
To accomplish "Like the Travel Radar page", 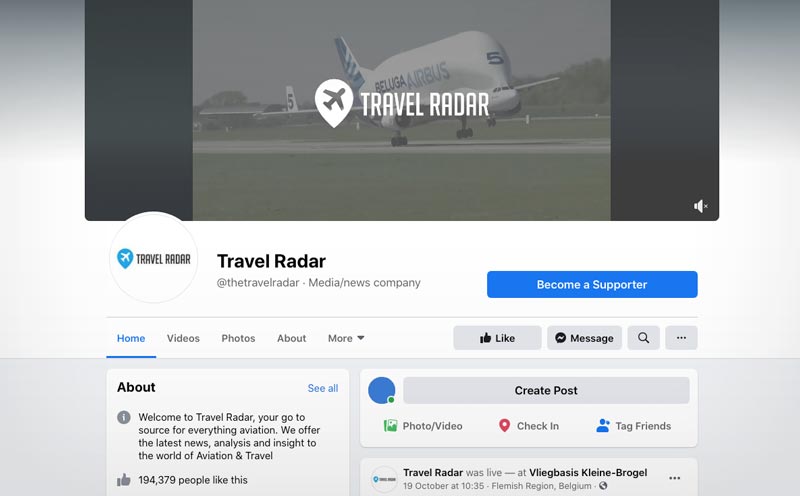I will click(x=497, y=338).
